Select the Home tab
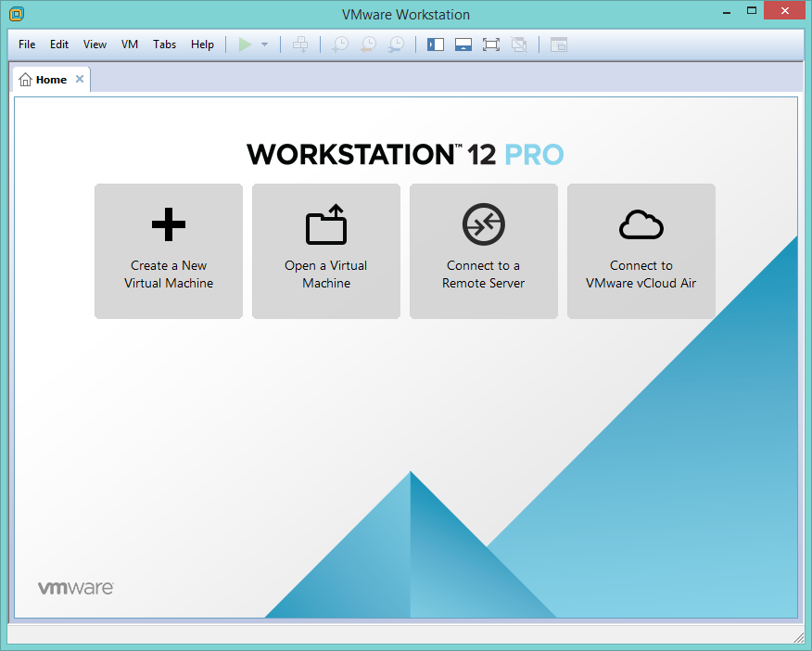812x651 pixels. coord(44,80)
